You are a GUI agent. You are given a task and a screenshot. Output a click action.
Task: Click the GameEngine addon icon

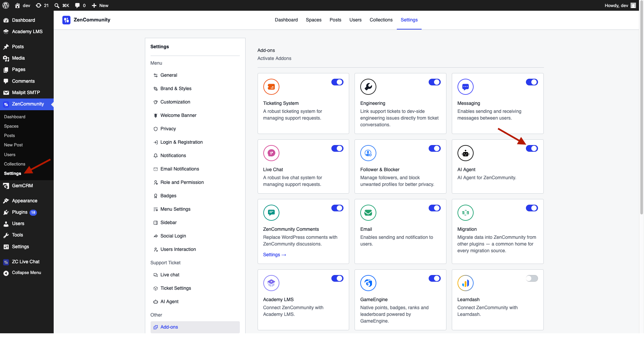pyautogui.click(x=368, y=283)
